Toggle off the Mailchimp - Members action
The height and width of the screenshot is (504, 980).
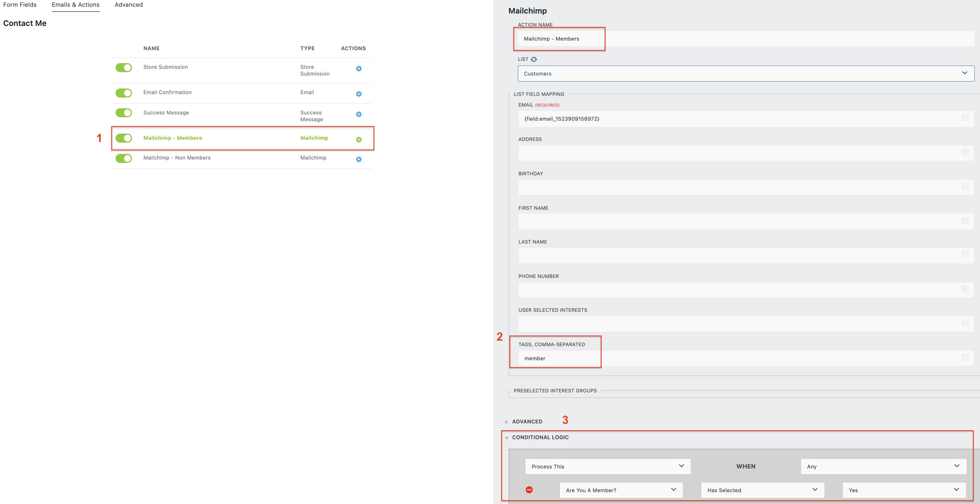[124, 138]
